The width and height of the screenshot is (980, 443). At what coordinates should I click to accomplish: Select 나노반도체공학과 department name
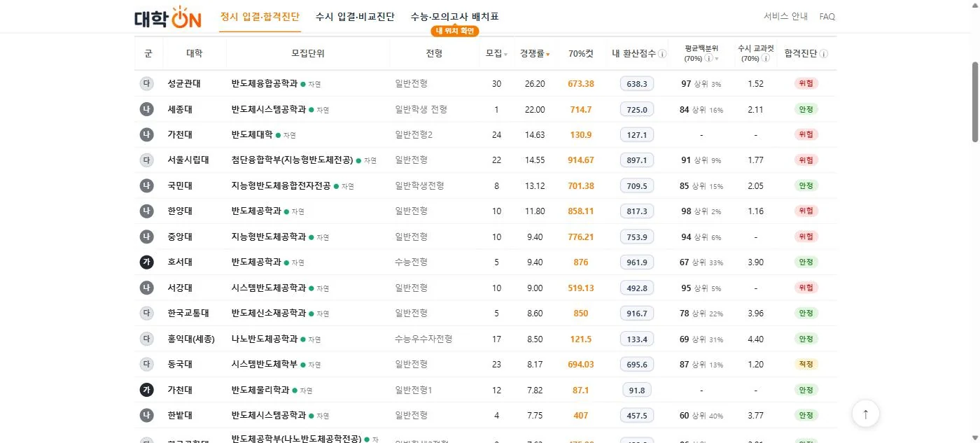pyautogui.click(x=265, y=339)
